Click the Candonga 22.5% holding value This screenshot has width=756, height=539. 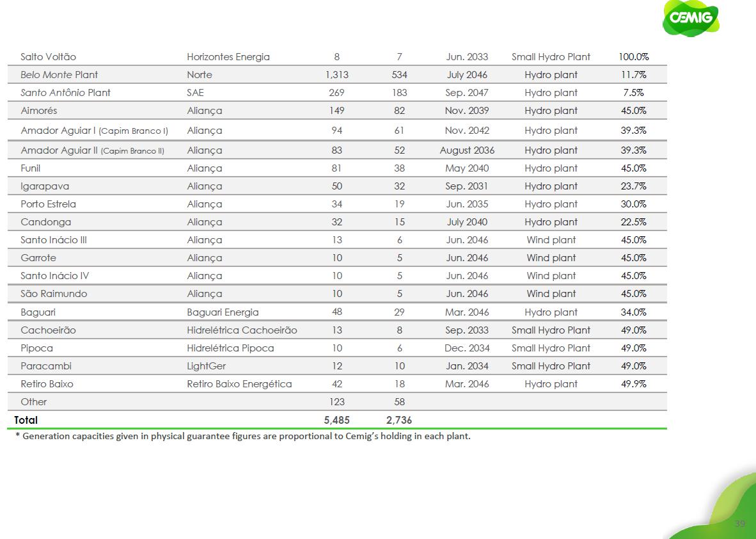[633, 222]
